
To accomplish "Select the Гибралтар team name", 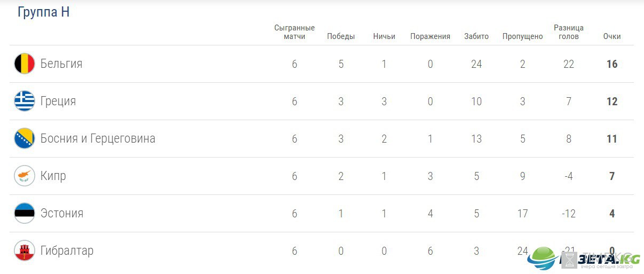I will (67, 251).
